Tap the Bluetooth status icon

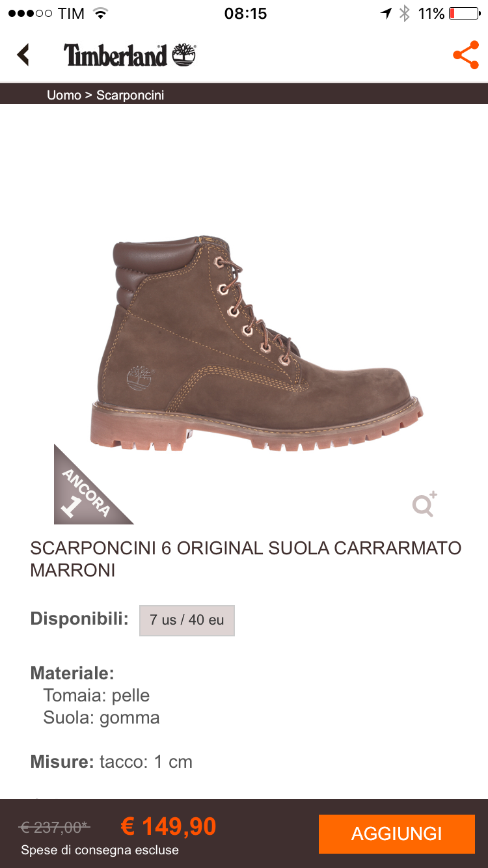click(405, 13)
